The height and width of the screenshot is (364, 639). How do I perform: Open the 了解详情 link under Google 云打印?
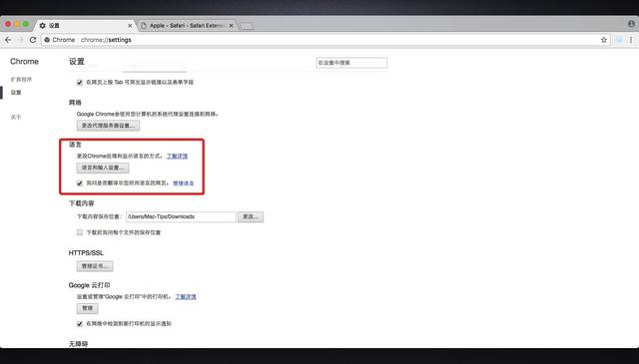point(186,297)
